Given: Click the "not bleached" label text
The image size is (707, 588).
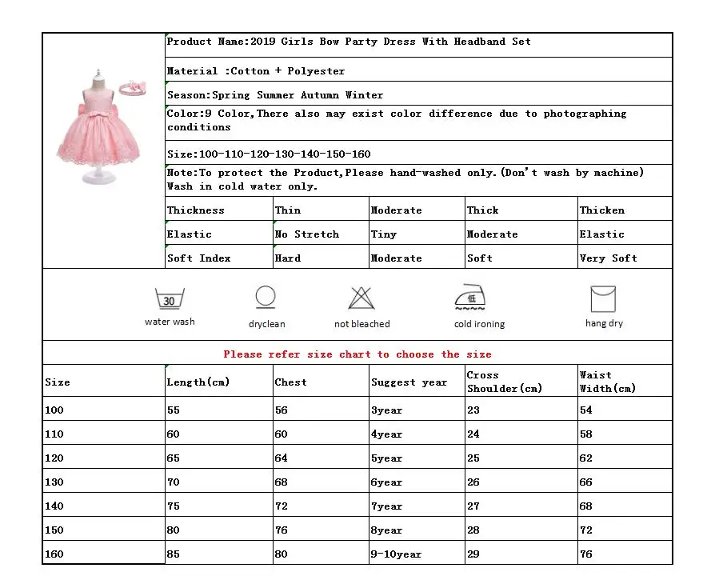Looking at the screenshot, I should [x=362, y=324].
